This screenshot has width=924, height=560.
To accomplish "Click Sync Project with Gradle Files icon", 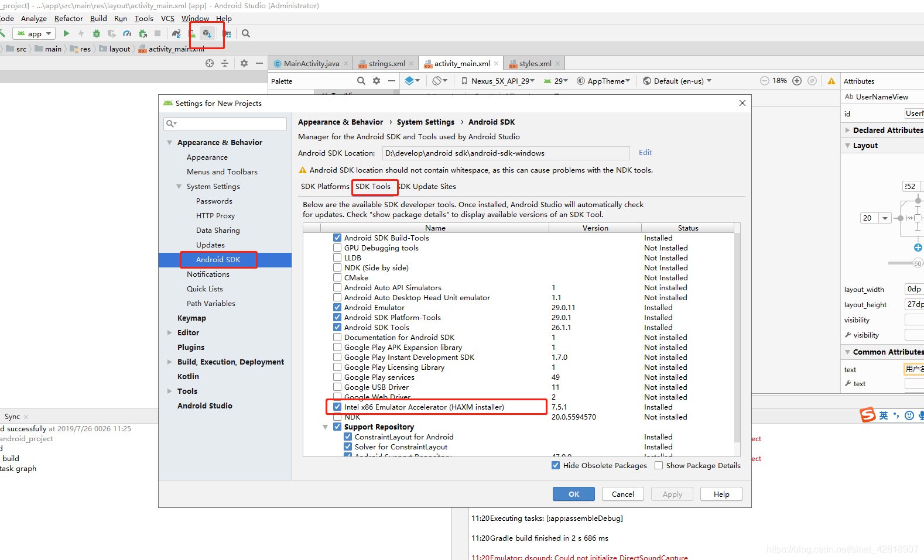I will [176, 33].
